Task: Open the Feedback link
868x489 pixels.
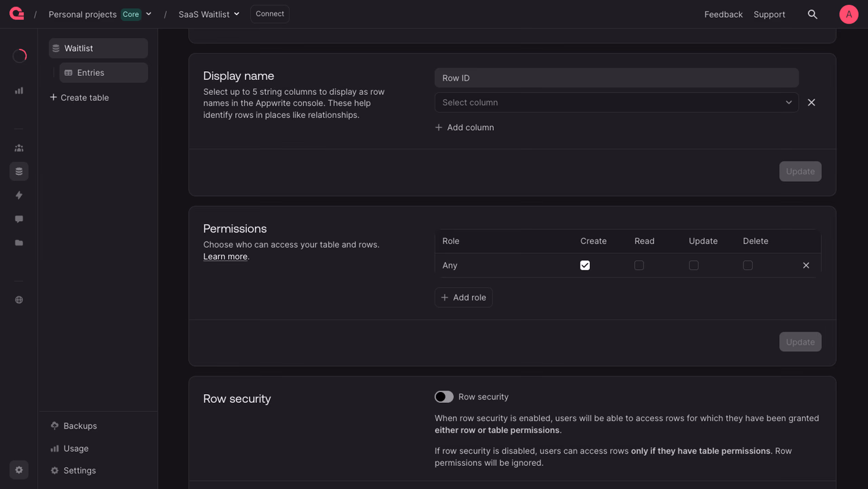Action: 724,14
